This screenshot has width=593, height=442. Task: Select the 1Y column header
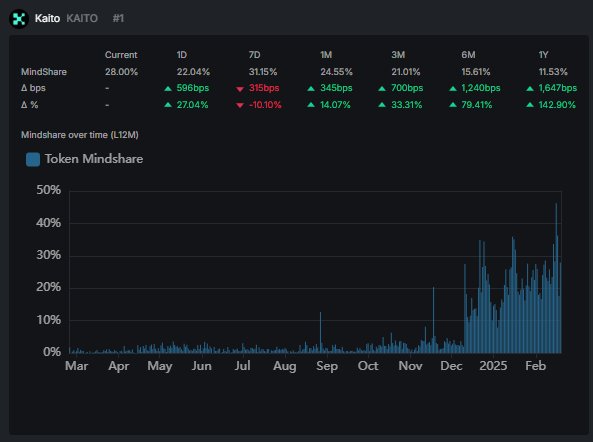pos(543,55)
